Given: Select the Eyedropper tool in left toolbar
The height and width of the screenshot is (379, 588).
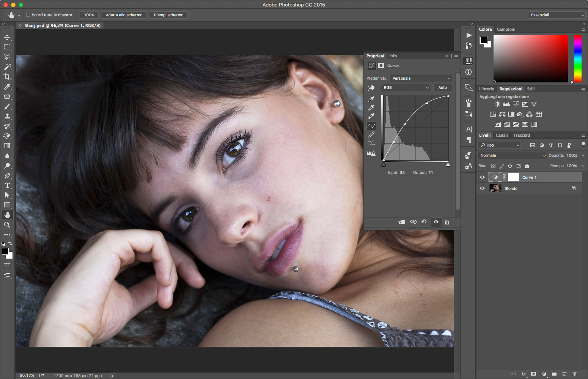Looking at the screenshot, I should point(7,87).
